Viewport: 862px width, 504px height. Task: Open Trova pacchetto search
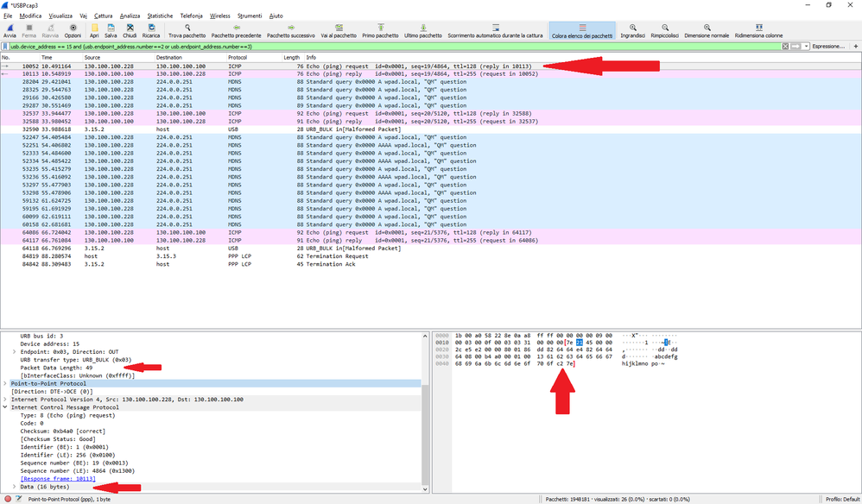187,31
